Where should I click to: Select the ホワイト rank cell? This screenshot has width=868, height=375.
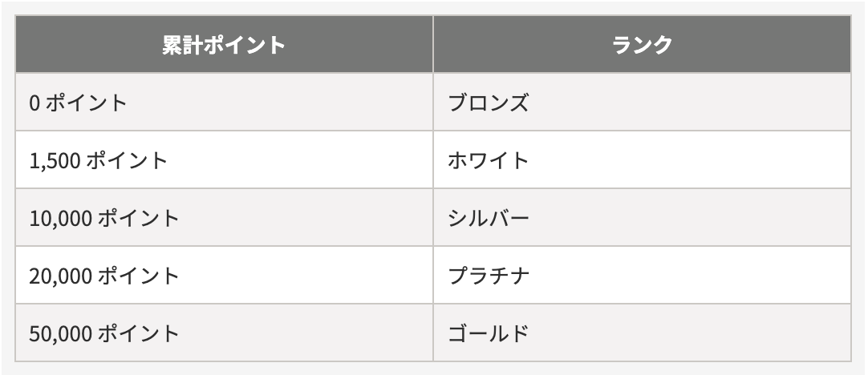click(489, 160)
